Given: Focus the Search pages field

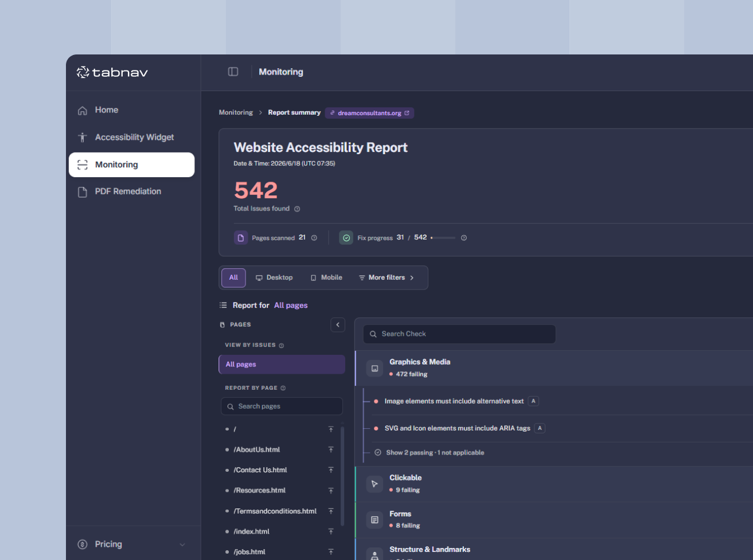Looking at the screenshot, I should point(282,406).
